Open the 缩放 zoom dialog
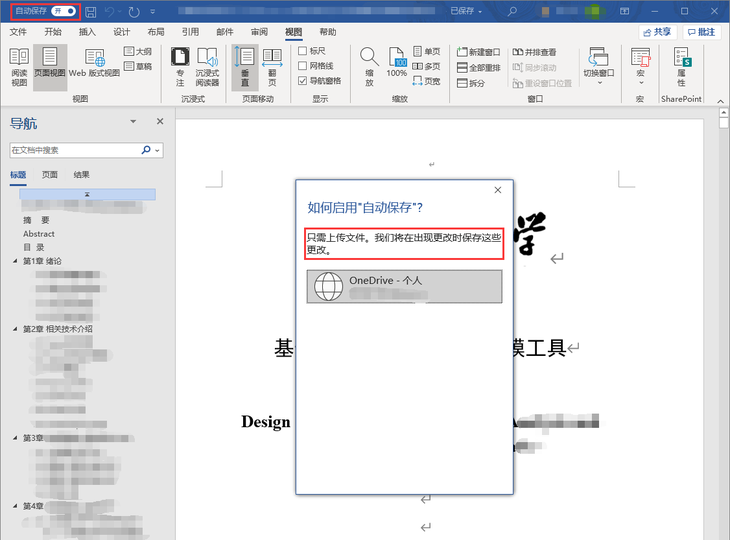 (x=369, y=68)
